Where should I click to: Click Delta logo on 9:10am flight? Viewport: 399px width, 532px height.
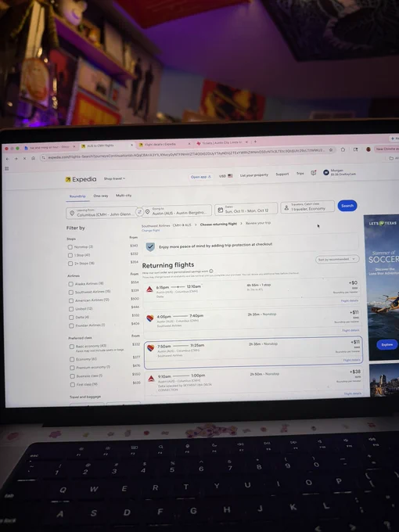(x=151, y=379)
